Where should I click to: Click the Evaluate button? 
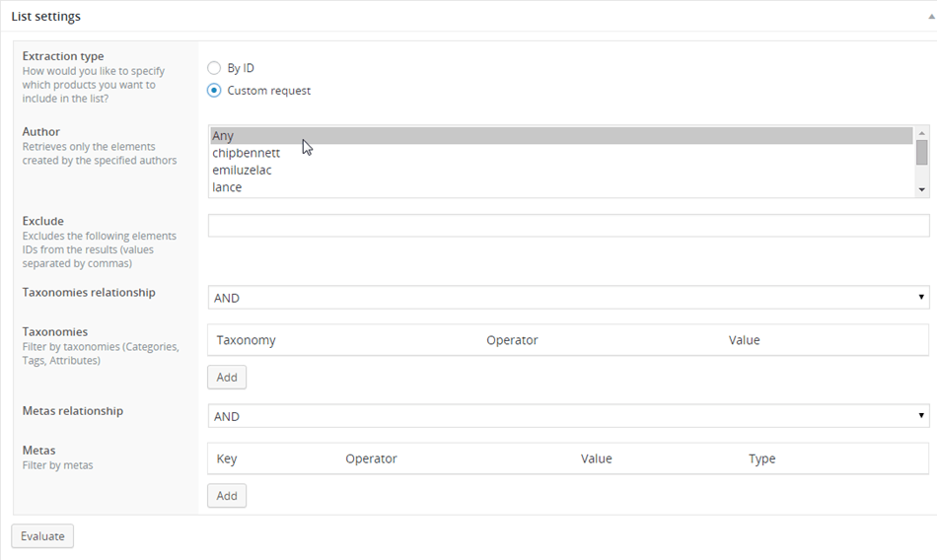pos(42,536)
